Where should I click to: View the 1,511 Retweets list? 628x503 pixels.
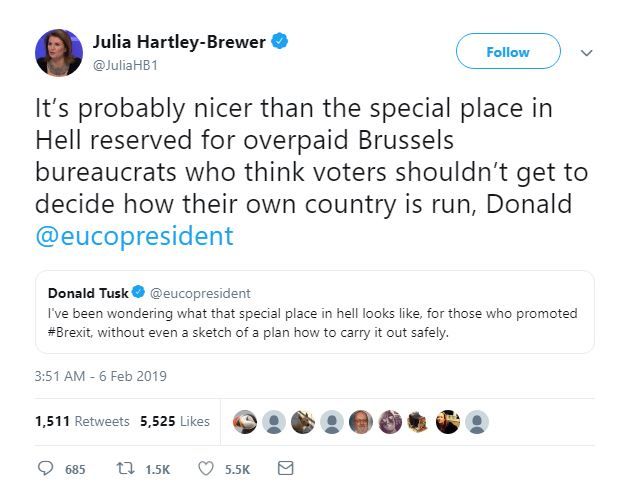(82, 421)
